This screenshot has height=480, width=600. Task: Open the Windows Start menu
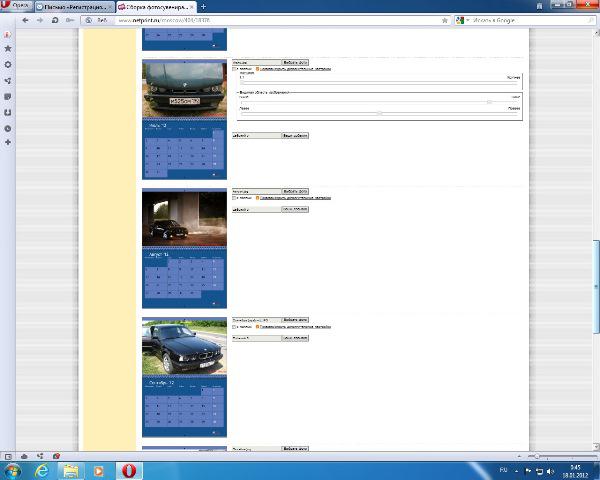coord(12,471)
